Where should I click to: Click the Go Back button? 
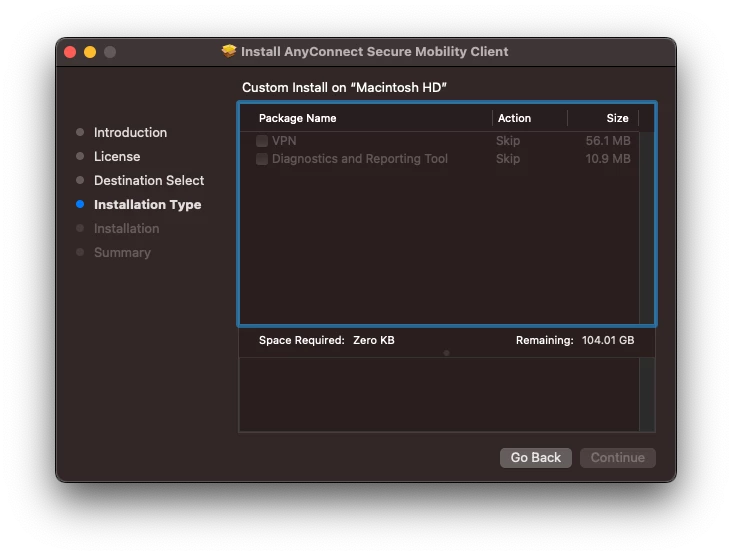[x=535, y=457]
